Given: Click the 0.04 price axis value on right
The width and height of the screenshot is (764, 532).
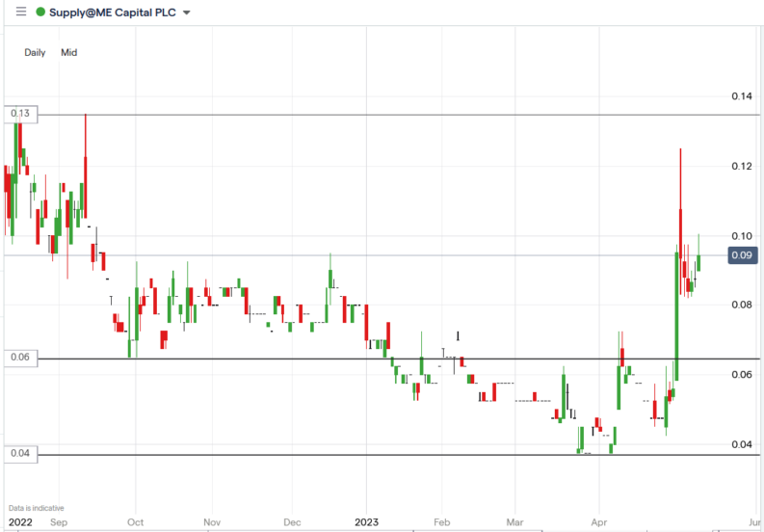Looking at the screenshot, I should pos(742,444).
